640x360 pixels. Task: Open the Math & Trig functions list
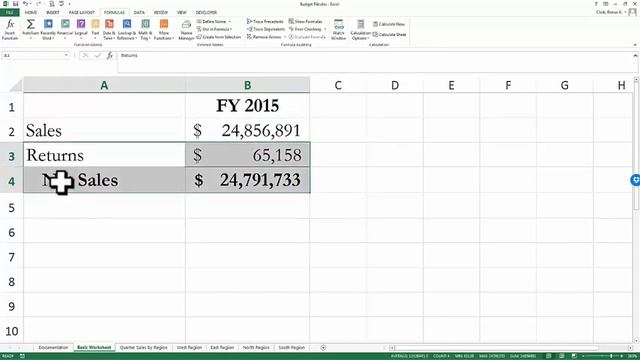145,30
